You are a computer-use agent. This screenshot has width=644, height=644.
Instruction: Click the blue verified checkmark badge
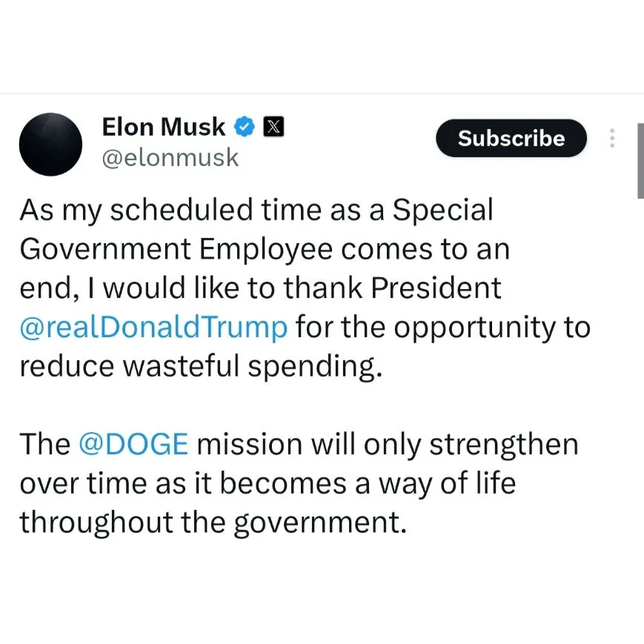point(245,127)
